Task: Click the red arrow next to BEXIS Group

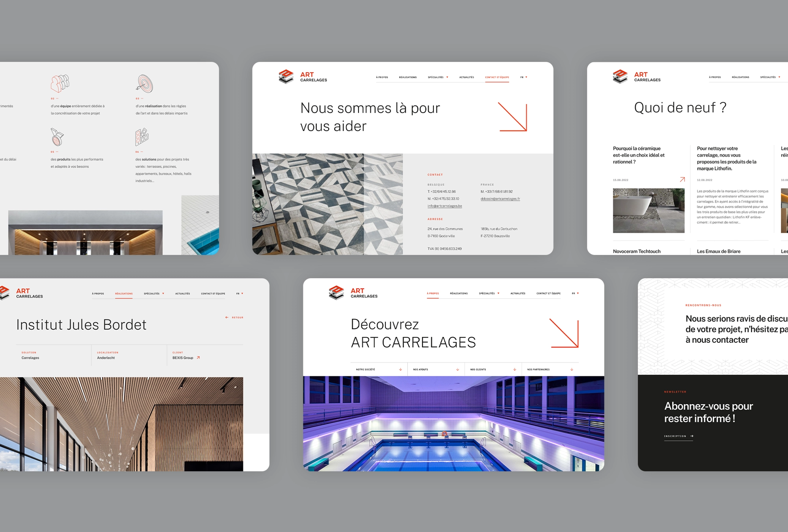Action: [198, 358]
